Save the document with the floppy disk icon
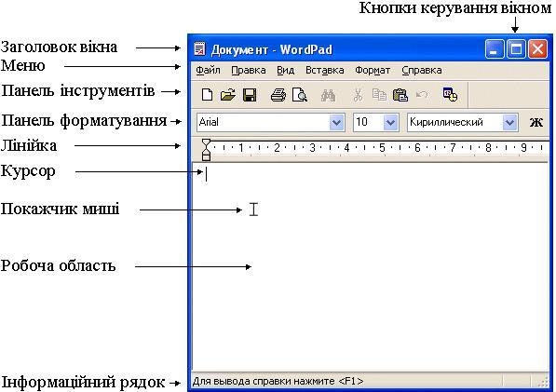 pos(250,95)
